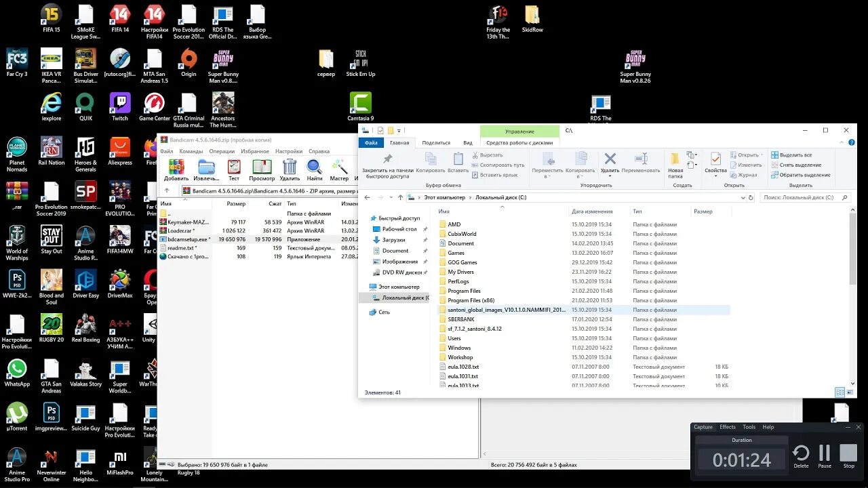Click Вставить in Explorer ribbon
868x488 pixels.
(458, 162)
